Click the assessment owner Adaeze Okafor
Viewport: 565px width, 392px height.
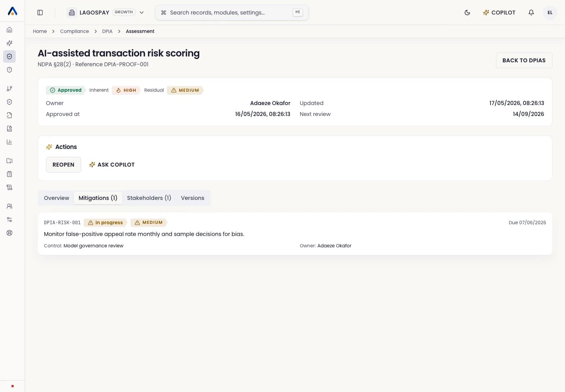270,103
